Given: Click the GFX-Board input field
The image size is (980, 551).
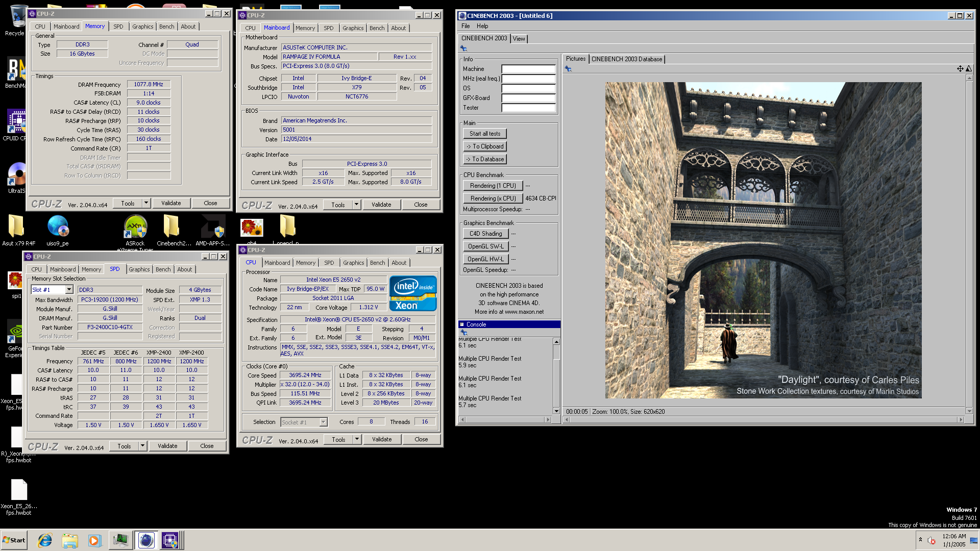Looking at the screenshot, I should pyautogui.click(x=528, y=98).
